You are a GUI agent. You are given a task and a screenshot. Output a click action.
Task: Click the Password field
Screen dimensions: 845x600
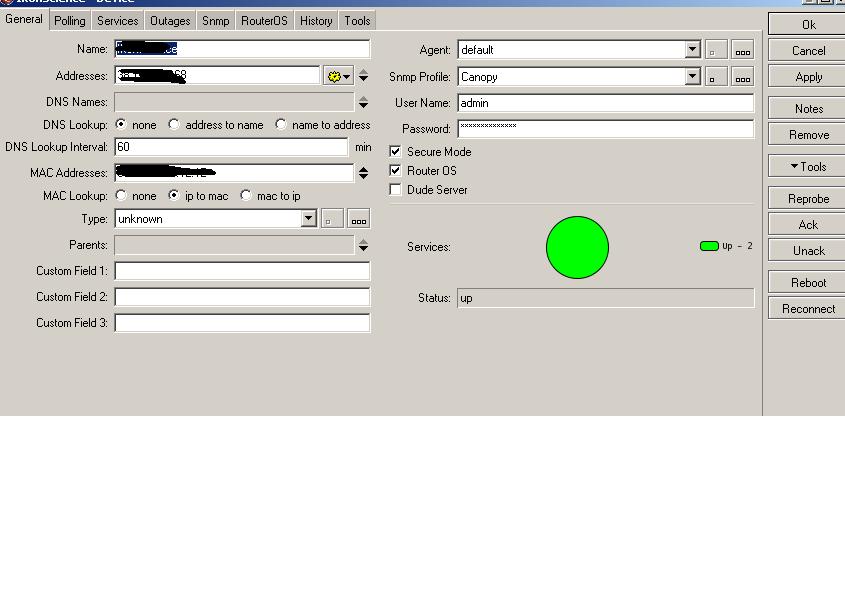click(x=606, y=129)
